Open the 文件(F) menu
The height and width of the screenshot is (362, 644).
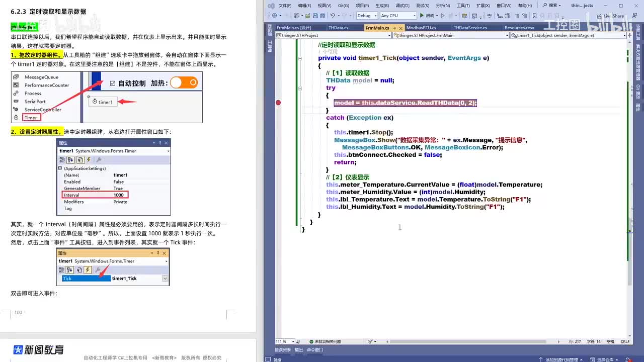pos(285,6)
